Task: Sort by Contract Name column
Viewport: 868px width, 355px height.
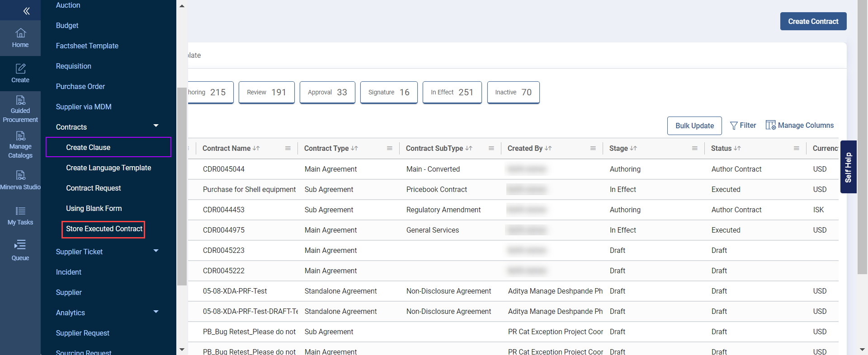Action: point(256,148)
